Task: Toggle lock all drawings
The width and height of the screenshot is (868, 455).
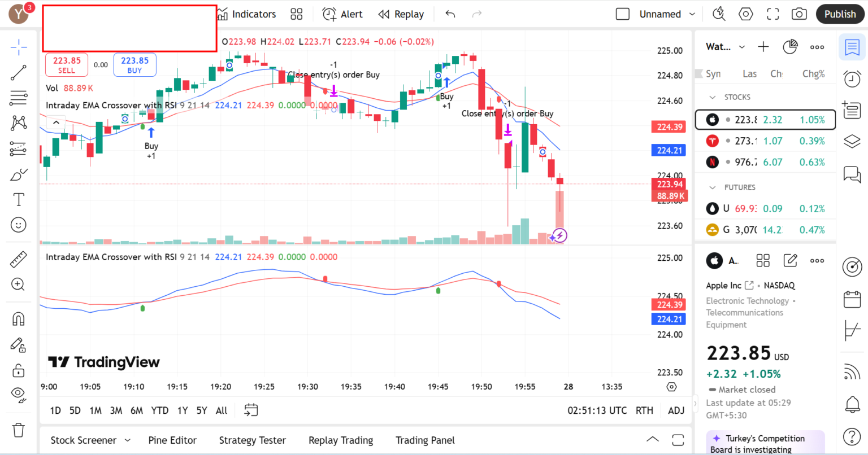Action: [19, 370]
